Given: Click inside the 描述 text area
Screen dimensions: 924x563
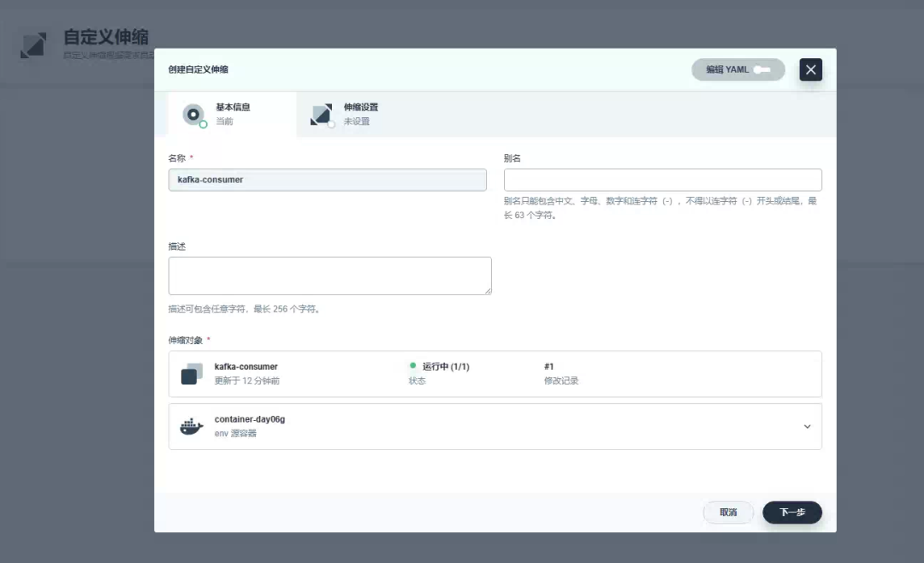Looking at the screenshot, I should pyautogui.click(x=329, y=276).
